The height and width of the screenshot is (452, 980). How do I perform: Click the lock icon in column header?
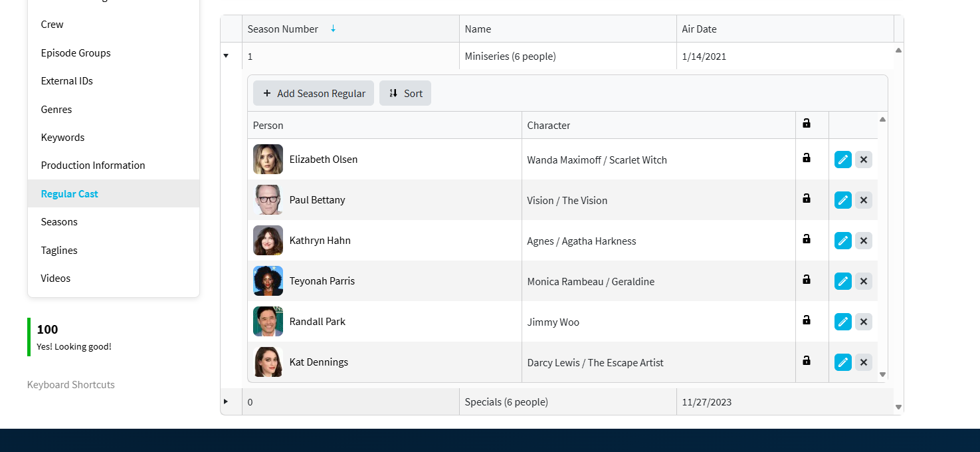(x=807, y=123)
